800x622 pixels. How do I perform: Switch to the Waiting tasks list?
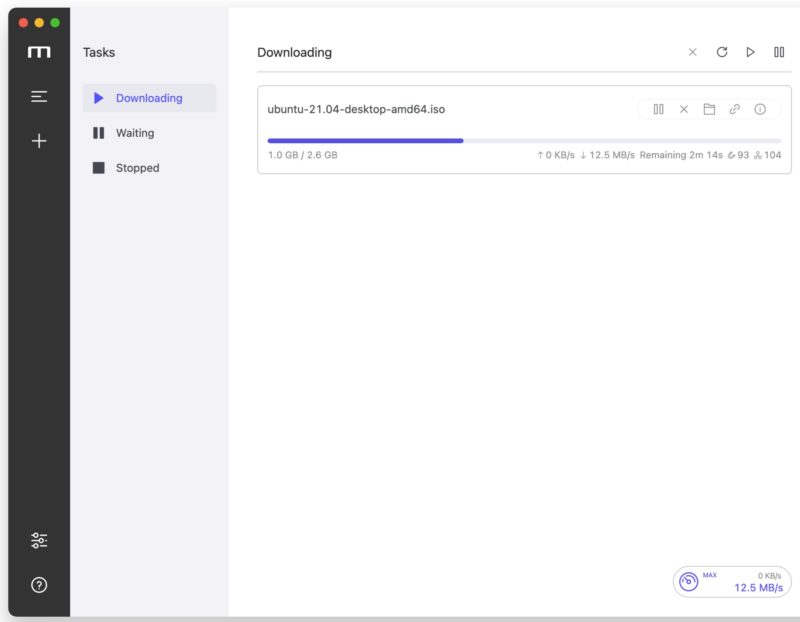tap(135, 133)
